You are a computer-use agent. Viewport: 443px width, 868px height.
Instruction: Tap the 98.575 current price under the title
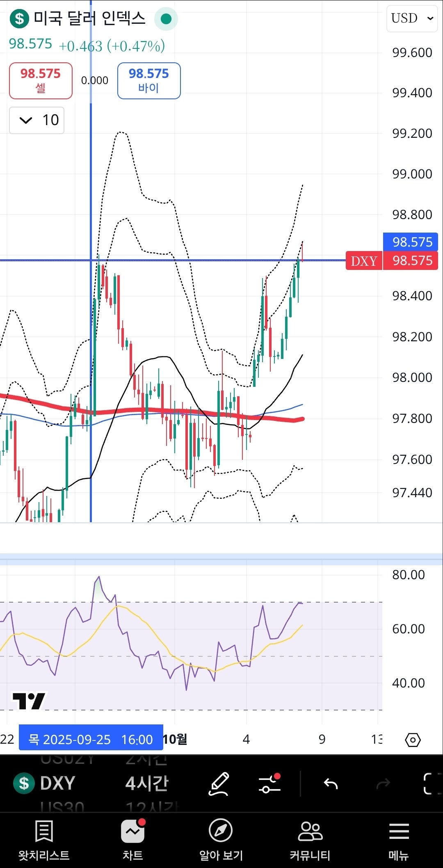click(31, 44)
